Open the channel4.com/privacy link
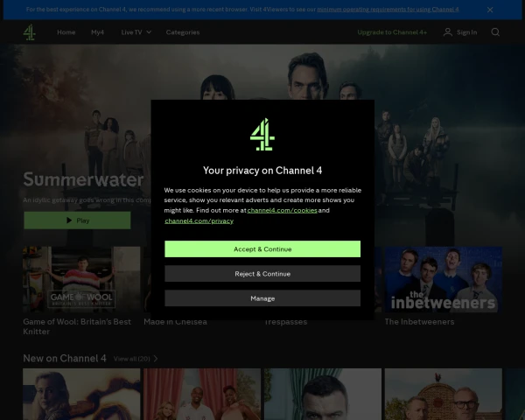This screenshot has height=420, width=525. pyautogui.click(x=199, y=220)
